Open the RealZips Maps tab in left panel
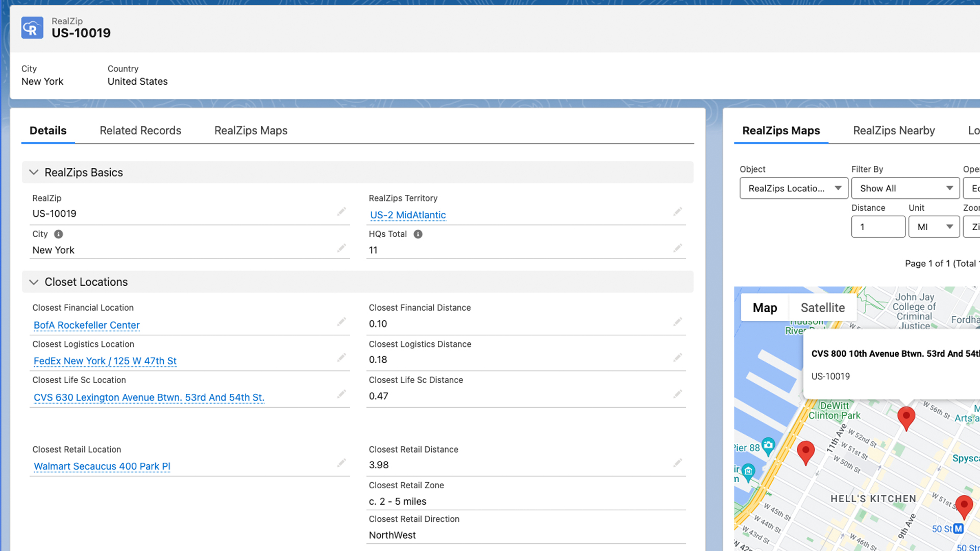The height and width of the screenshot is (551, 980). point(251,131)
